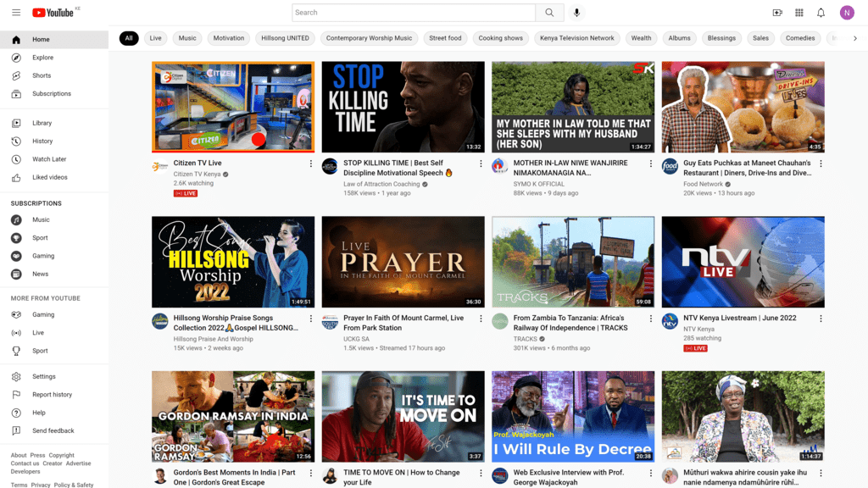
Task: Select the Motivation filter chip
Action: click(229, 38)
